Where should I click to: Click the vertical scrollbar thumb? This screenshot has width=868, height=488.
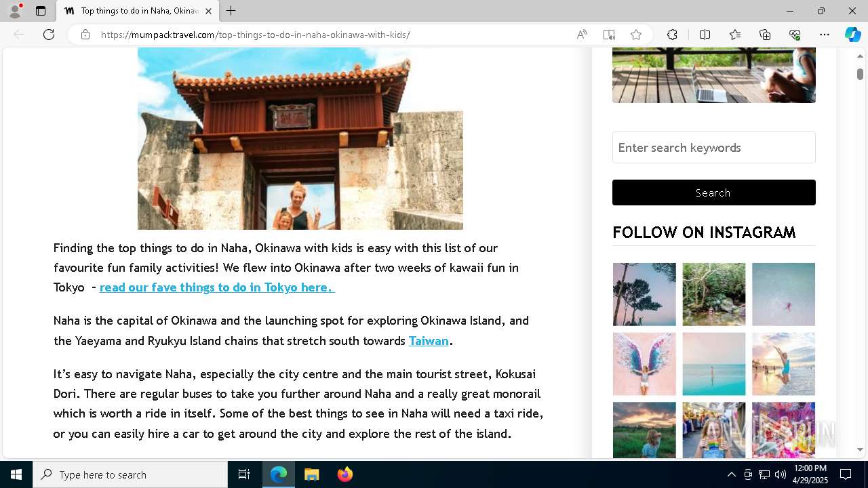click(860, 74)
